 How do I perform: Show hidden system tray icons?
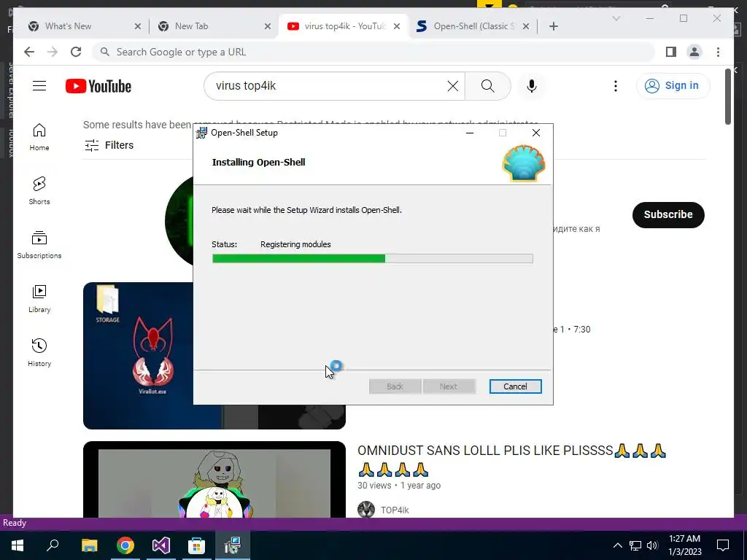(617, 545)
